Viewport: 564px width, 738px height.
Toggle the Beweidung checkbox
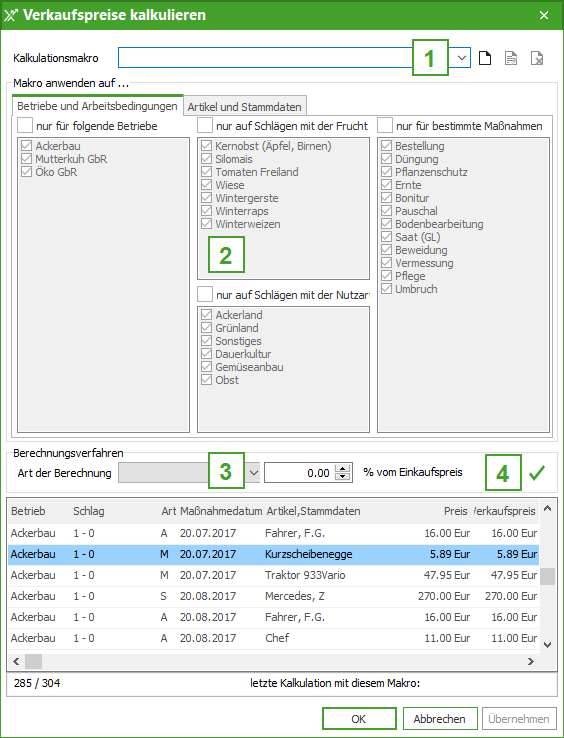[x=386, y=250]
